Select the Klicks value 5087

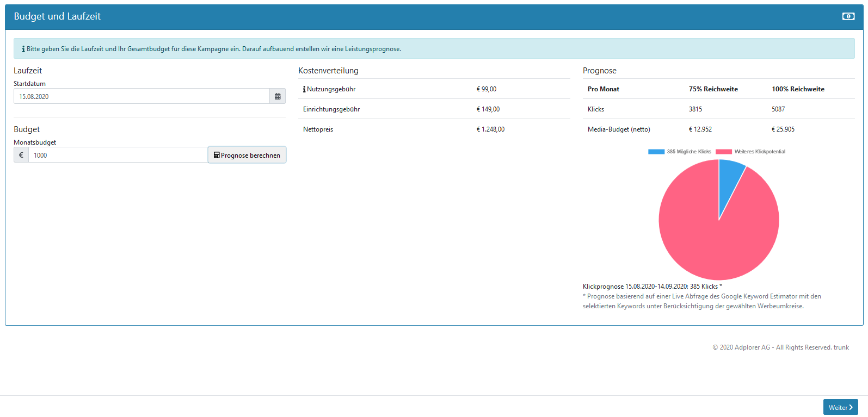778,109
